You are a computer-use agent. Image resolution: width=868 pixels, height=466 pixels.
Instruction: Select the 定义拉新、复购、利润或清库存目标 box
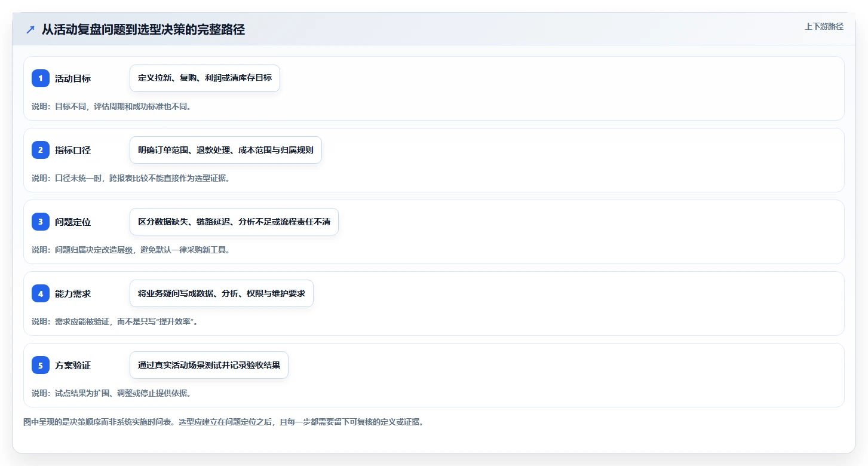pos(205,78)
